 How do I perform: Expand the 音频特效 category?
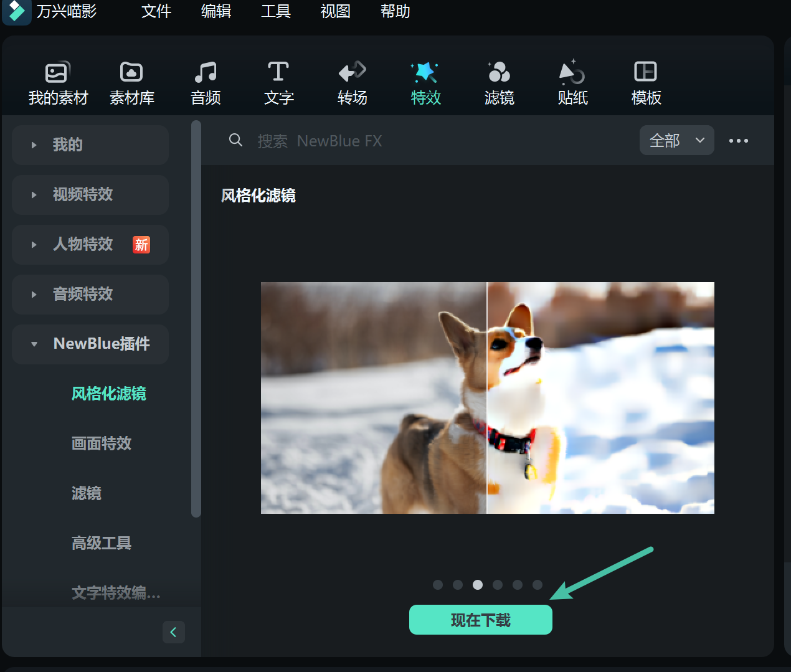coord(90,294)
